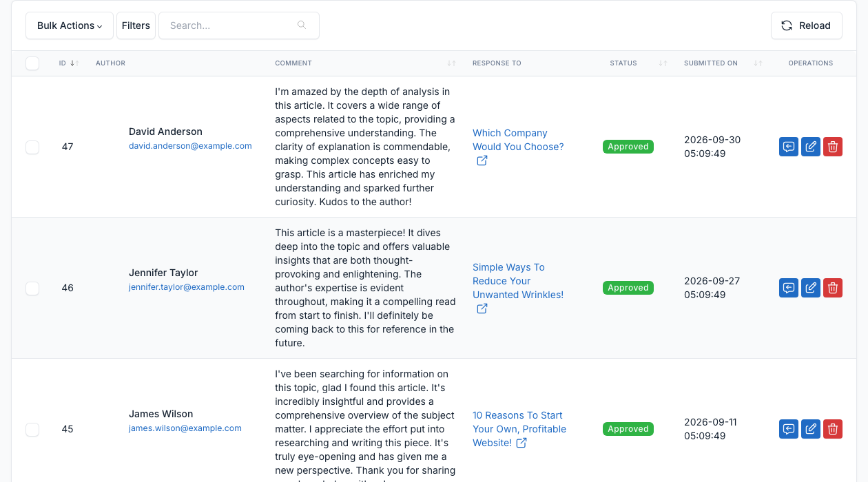Delete David Anderson's comment
868x482 pixels.
tap(833, 147)
